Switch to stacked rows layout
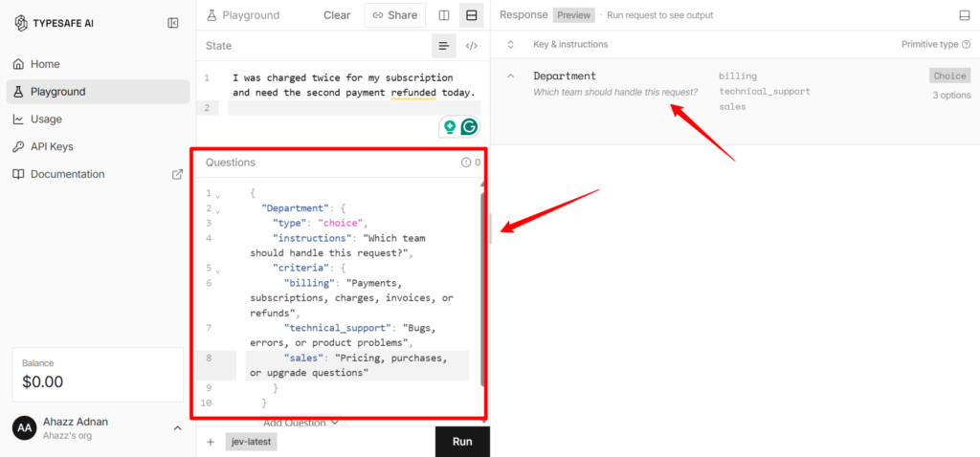This screenshot has height=457, width=980. [x=472, y=15]
